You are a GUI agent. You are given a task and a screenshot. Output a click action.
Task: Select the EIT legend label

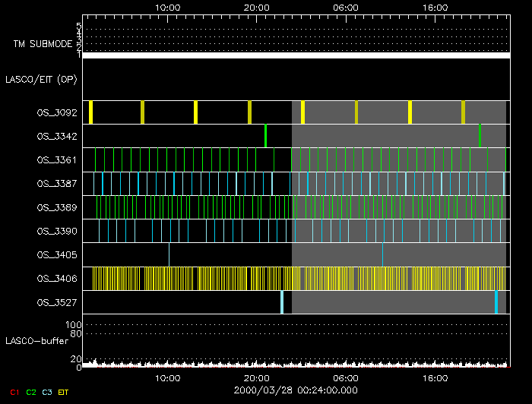click(x=63, y=391)
